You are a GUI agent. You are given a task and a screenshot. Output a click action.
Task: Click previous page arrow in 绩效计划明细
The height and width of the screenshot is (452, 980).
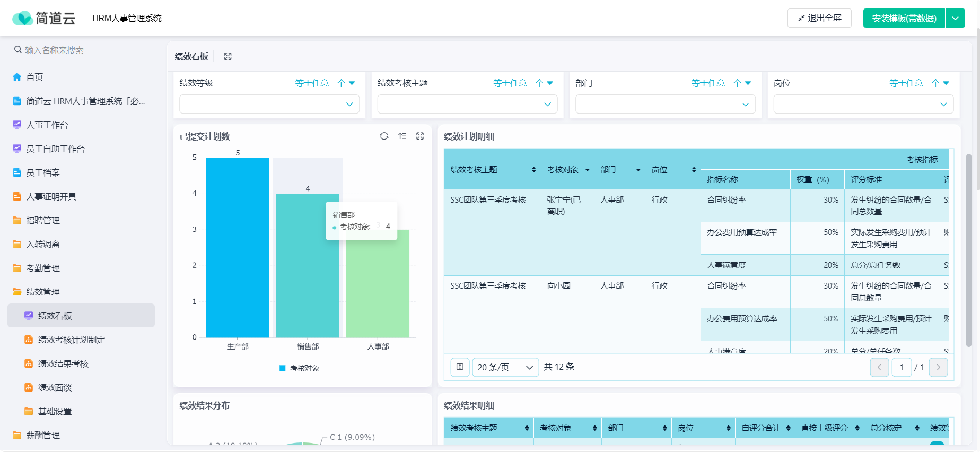click(879, 367)
